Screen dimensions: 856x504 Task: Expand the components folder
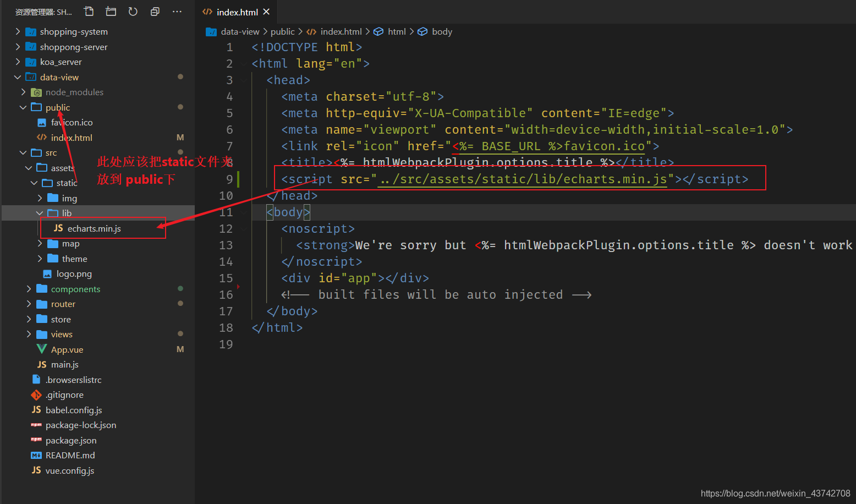pos(75,289)
